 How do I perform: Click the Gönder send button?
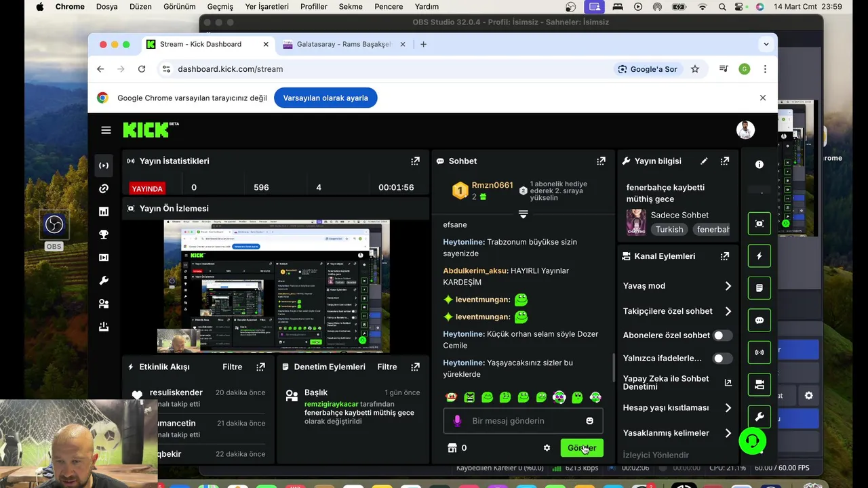click(x=582, y=448)
